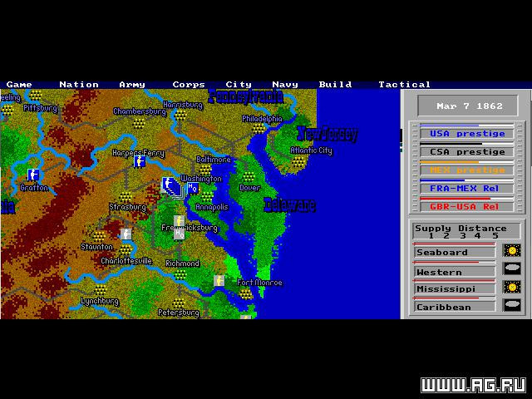The image size is (532, 399).
Task: Click the GBR-USA relations level bar
Action: pyautogui.click(x=467, y=199)
